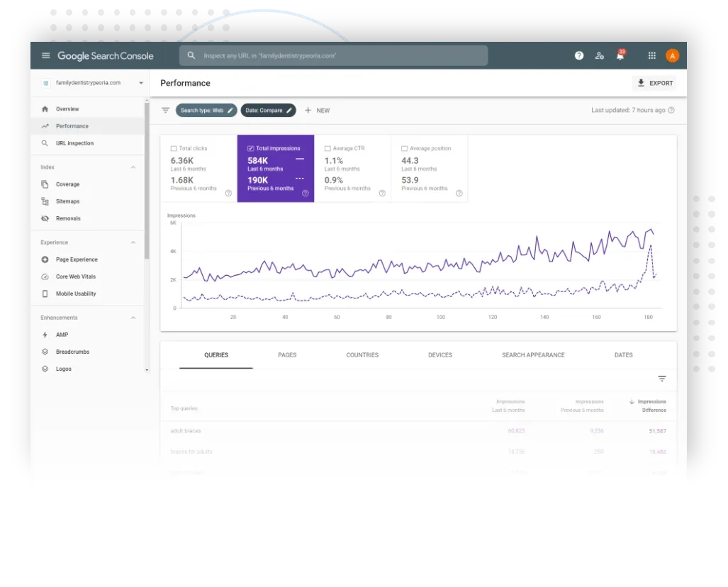Open the orange account avatar
Viewport: 728px width, 587px height.
[672, 56]
